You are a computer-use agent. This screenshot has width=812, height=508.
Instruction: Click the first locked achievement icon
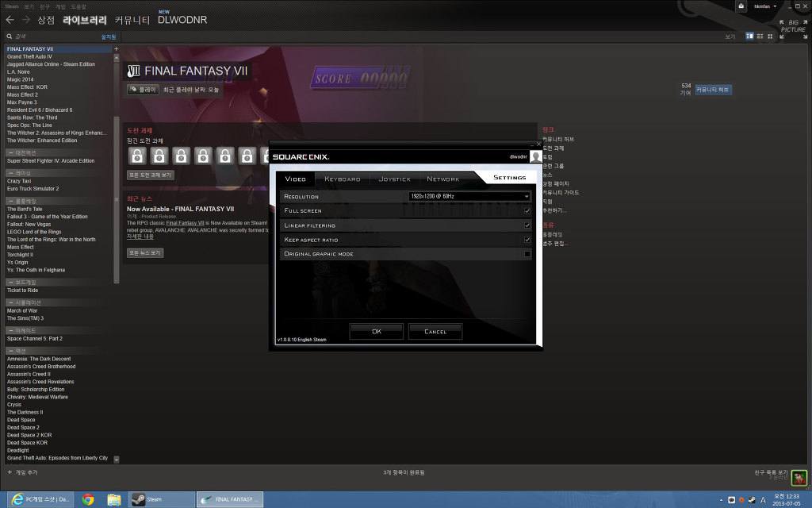point(136,156)
